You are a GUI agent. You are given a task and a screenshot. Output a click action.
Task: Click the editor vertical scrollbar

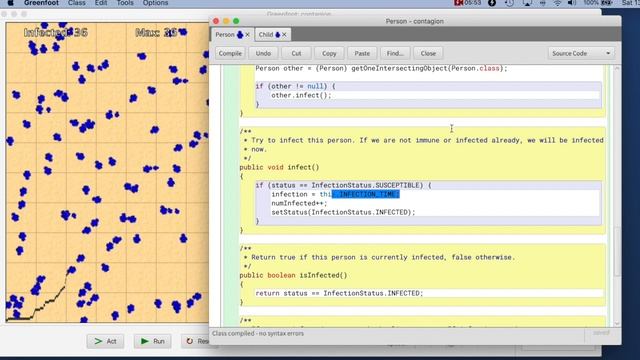tap(617, 253)
